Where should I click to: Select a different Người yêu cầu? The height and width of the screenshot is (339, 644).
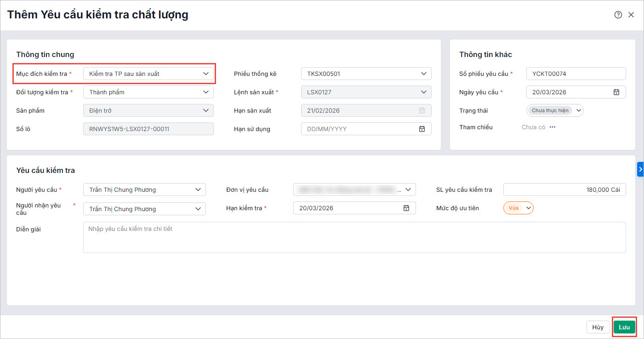[144, 190]
